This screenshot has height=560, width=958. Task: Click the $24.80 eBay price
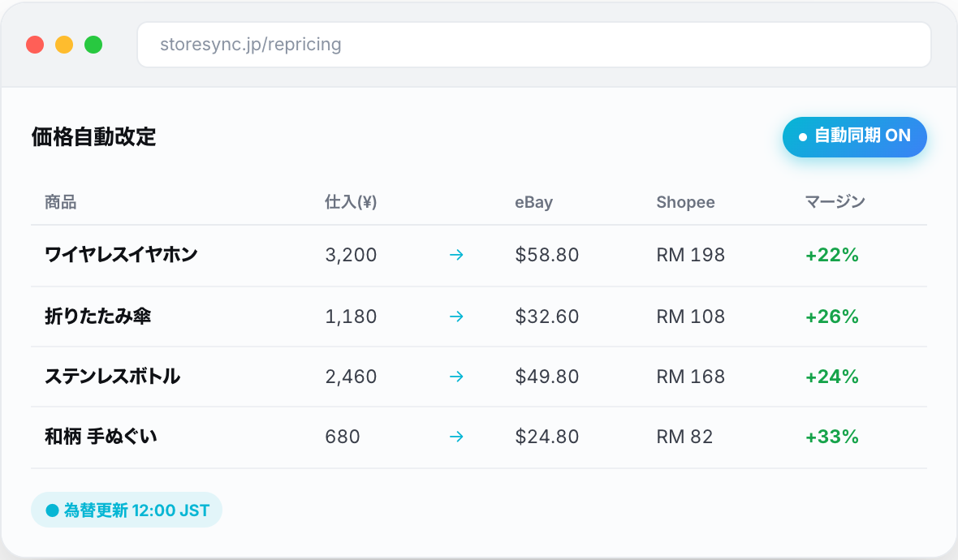point(547,437)
